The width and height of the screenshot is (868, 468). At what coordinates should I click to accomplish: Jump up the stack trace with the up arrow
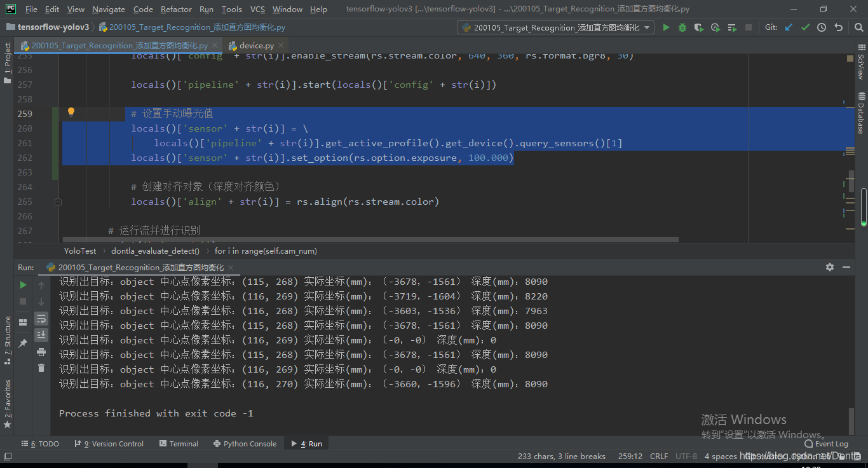41,285
